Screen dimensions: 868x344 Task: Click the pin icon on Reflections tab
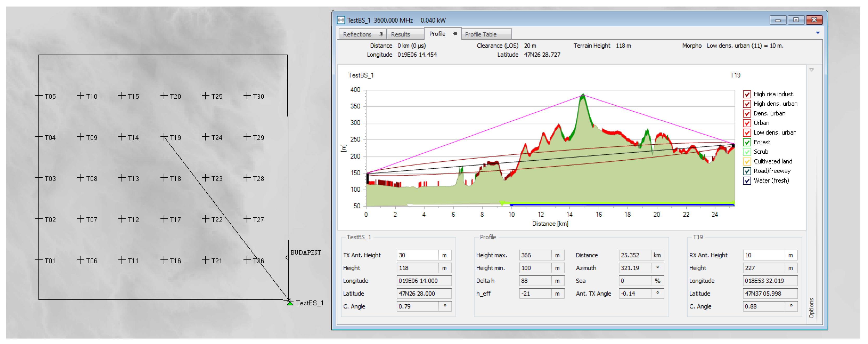pos(381,34)
